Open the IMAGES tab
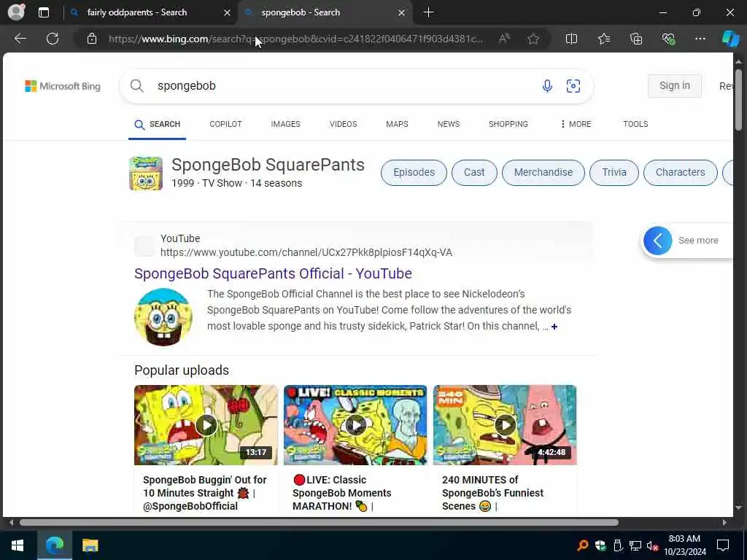 (x=285, y=124)
